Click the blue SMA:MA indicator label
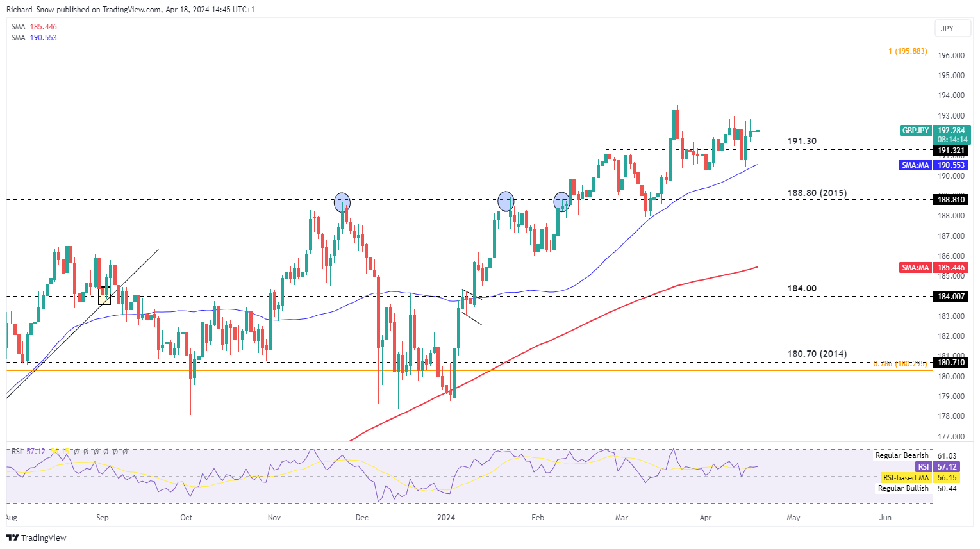 click(x=916, y=165)
